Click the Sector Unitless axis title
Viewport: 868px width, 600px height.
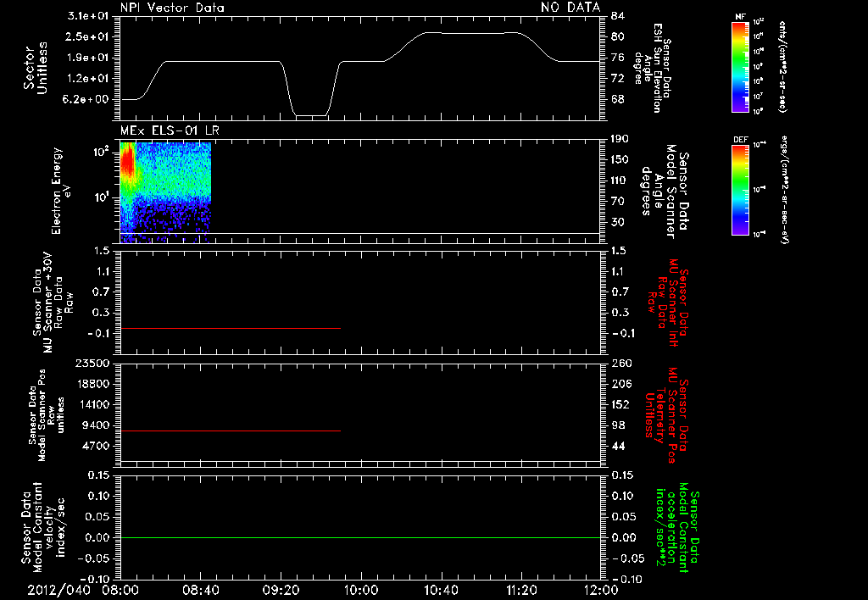click(x=36, y=68)
